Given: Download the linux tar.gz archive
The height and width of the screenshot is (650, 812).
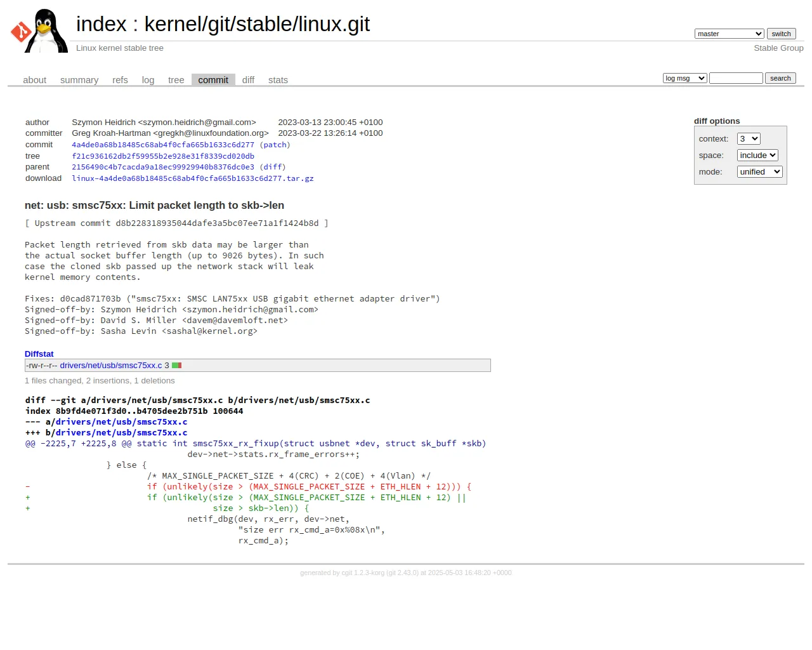Looking at the screenshot, I should click(193, 178).
